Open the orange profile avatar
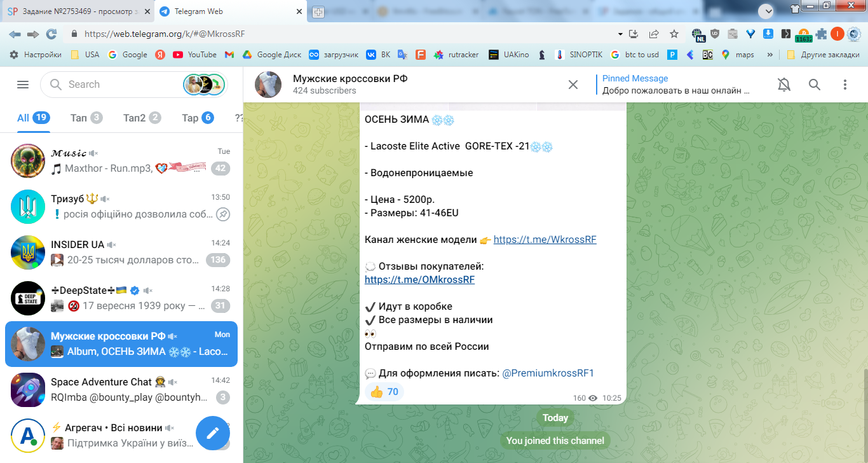Screen dimensions: 868x463 click(837, 34)
